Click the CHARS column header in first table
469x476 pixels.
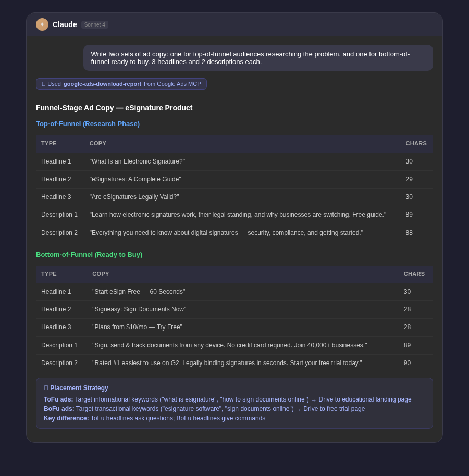(416, 143)
